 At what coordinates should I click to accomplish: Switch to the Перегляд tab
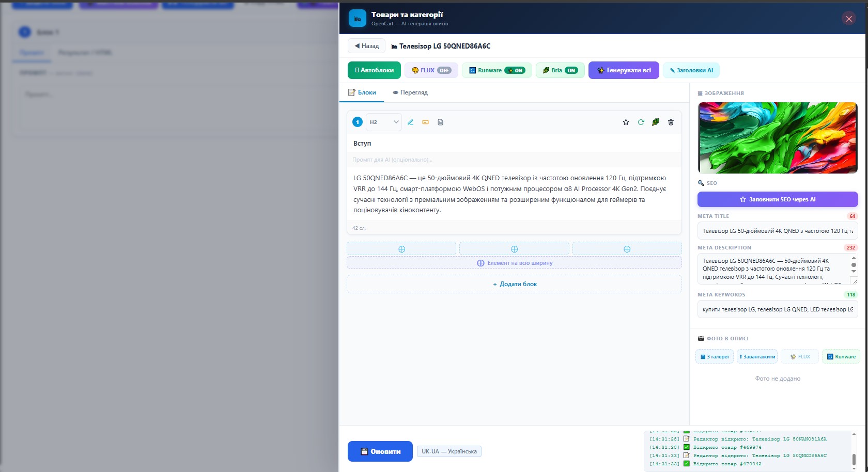410,92
